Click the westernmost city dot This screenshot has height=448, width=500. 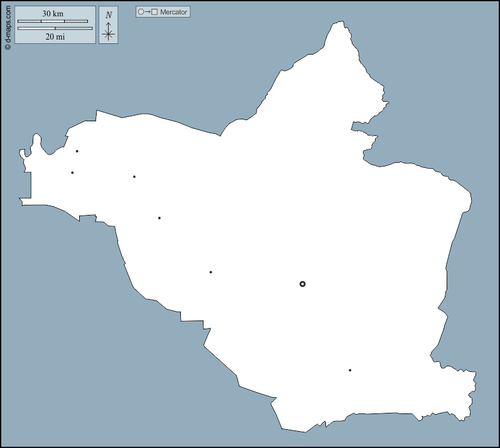(x=72, y=172)
